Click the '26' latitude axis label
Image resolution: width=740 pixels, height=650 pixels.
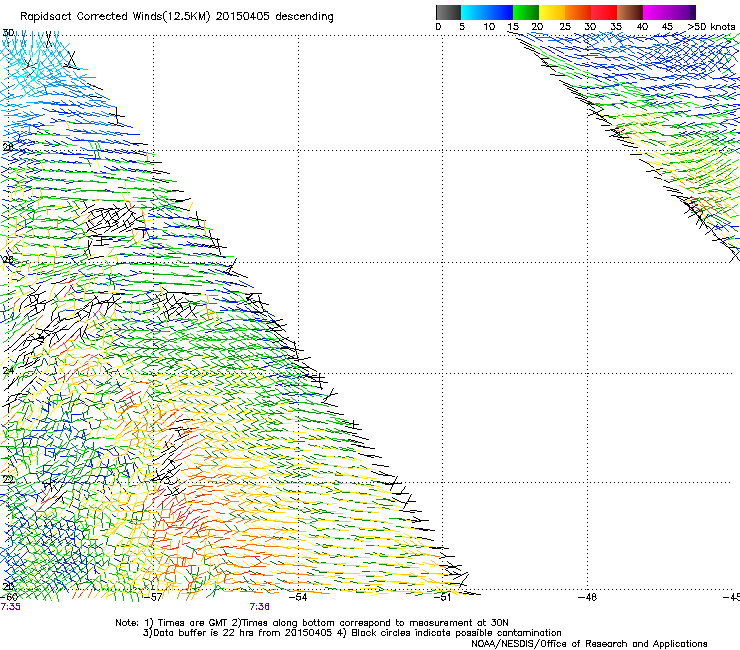pyautogui.click(x=8, y=260)
